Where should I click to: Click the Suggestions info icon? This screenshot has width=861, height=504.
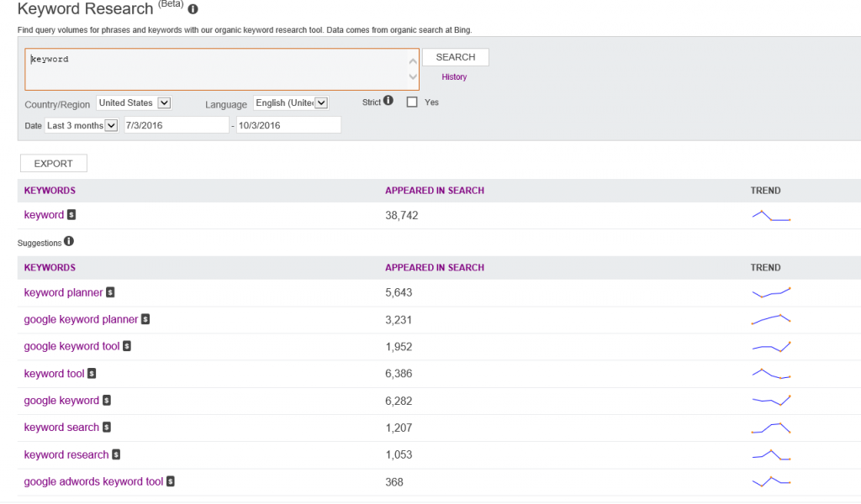pyautogui.click(x=69, y=241)
